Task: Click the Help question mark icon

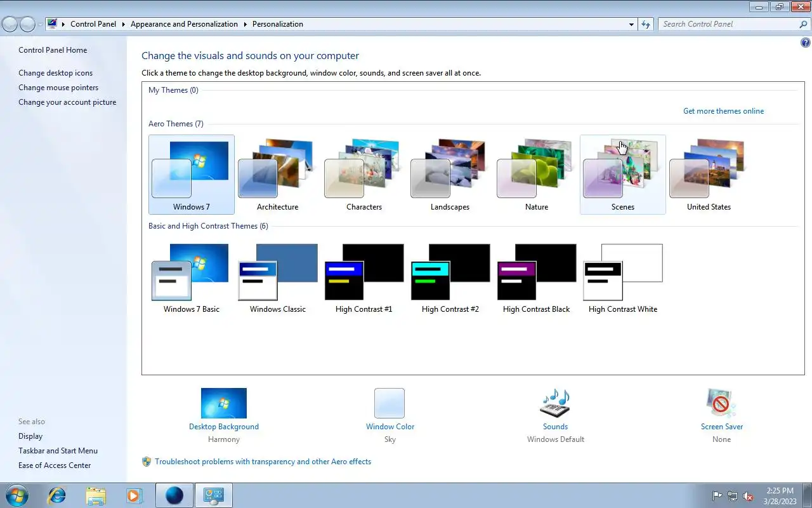Action: pos(806,43)
